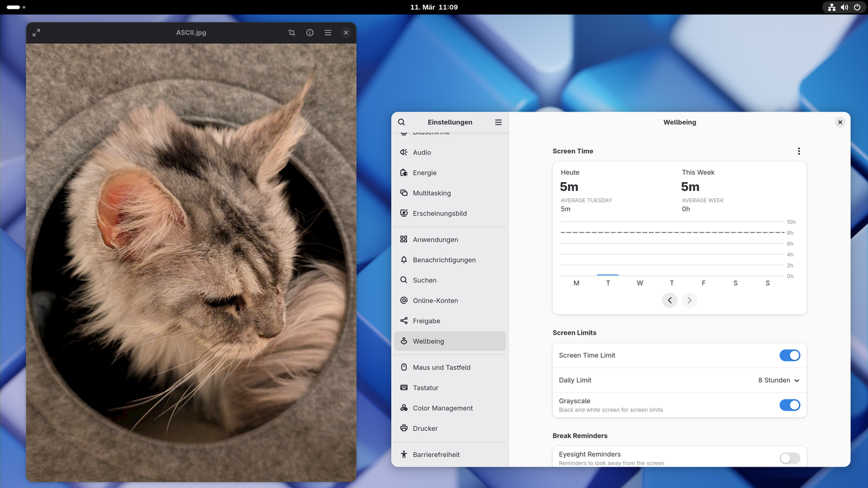The height and width of the screenshot is (488, 868).
Task: Open the Barrierefreiheit settings page
Action: (x=437, y=454)
